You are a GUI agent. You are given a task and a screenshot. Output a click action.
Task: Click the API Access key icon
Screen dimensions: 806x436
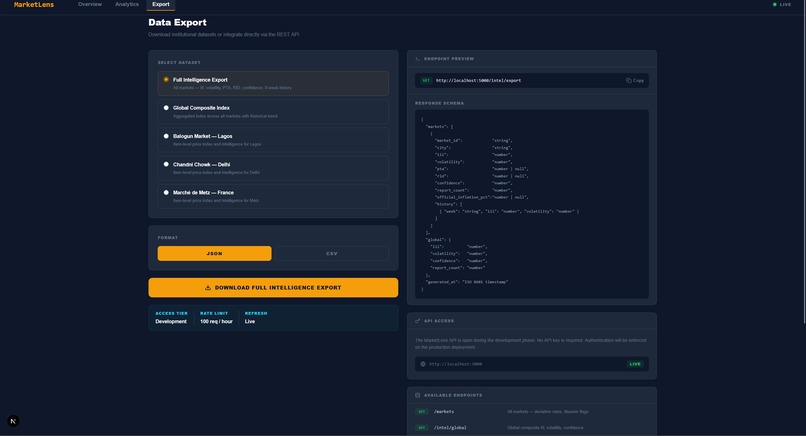[417, 321]
